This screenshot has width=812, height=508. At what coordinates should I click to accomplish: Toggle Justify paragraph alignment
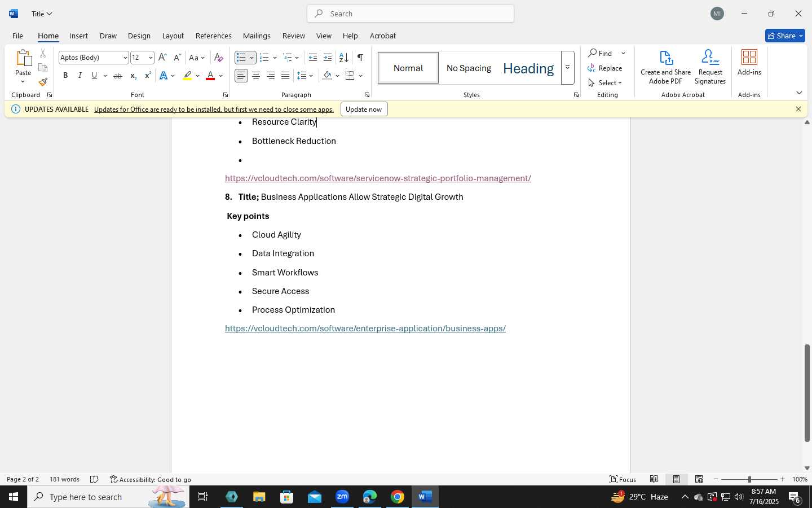point(285,76)
